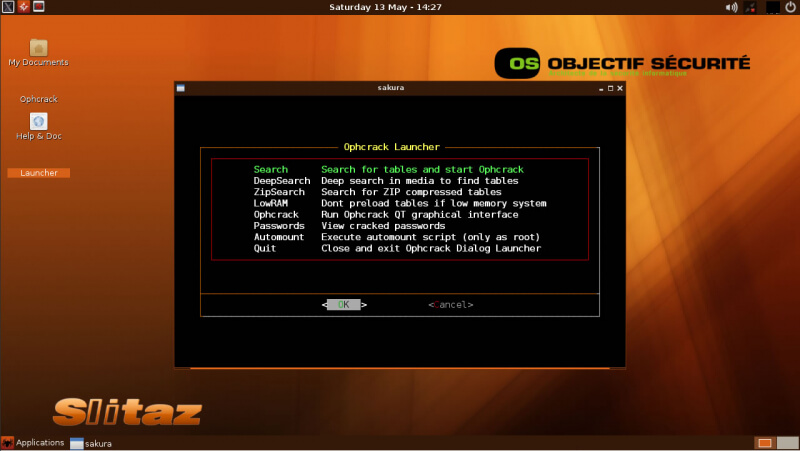The image size is (800, 451).
Task: Close the sakura terminal window
Action: (x=620, y=88)
